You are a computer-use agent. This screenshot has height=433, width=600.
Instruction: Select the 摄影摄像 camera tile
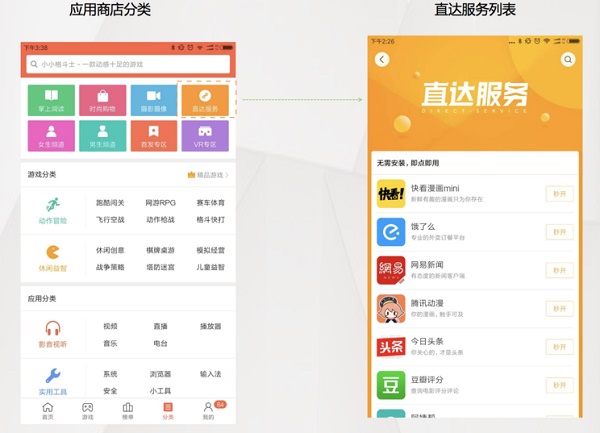point(153,100)
